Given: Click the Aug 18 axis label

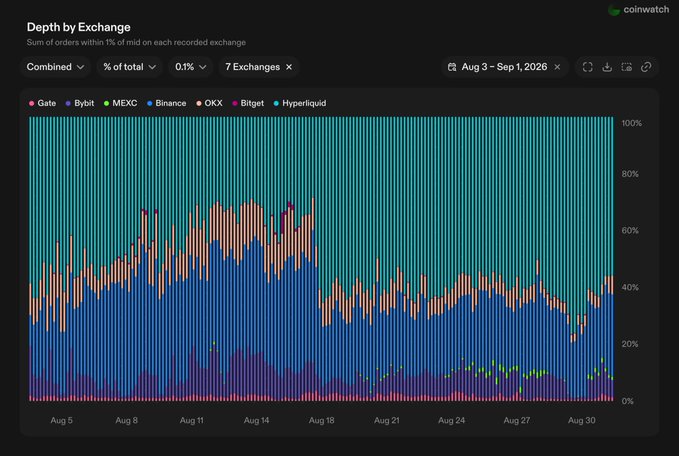Looking at the screenshot, I should point(321,420).
